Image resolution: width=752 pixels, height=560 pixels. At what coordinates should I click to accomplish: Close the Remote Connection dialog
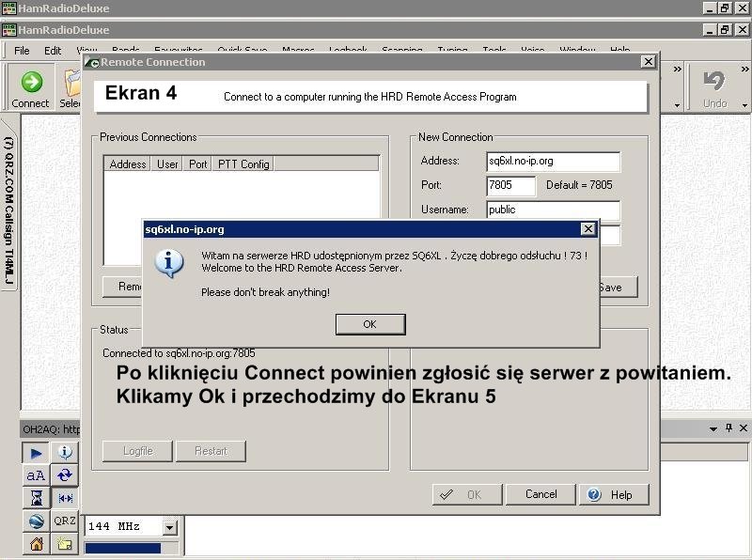tap(648, 62)
